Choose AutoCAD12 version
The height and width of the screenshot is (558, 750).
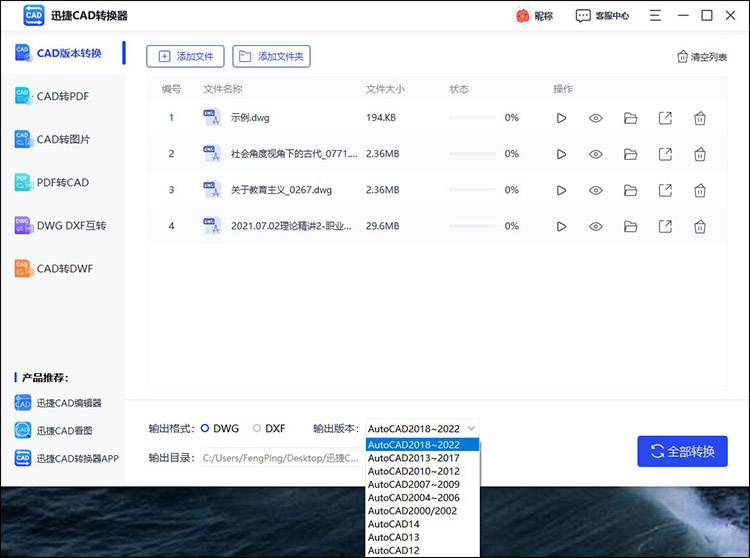[x=422, y=550]
